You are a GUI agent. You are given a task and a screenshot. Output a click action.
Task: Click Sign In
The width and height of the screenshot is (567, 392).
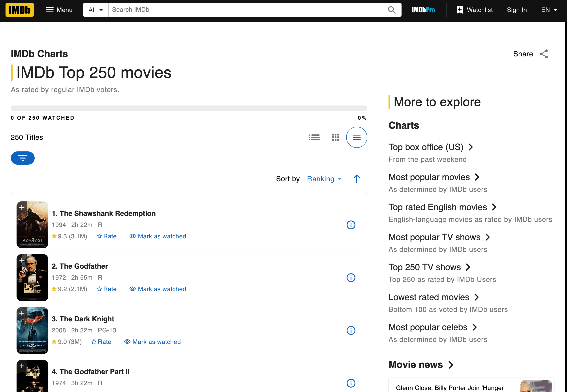pos(517,10)
